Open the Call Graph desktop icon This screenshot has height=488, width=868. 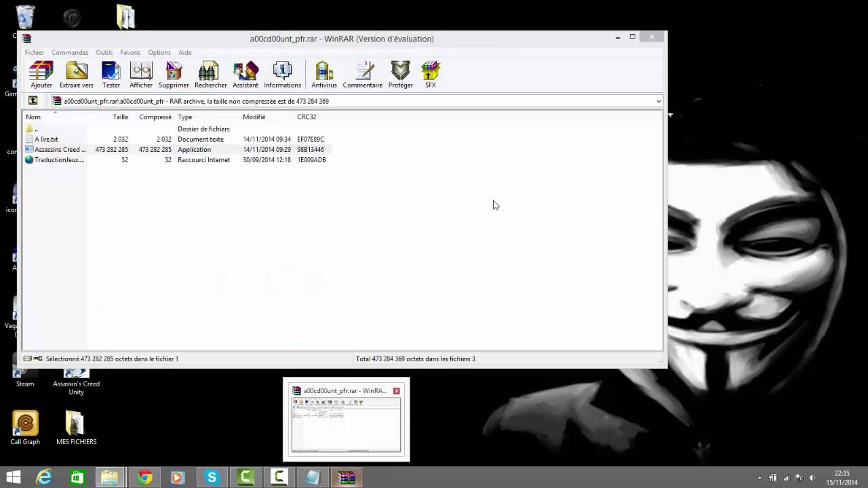click(25, 428)
